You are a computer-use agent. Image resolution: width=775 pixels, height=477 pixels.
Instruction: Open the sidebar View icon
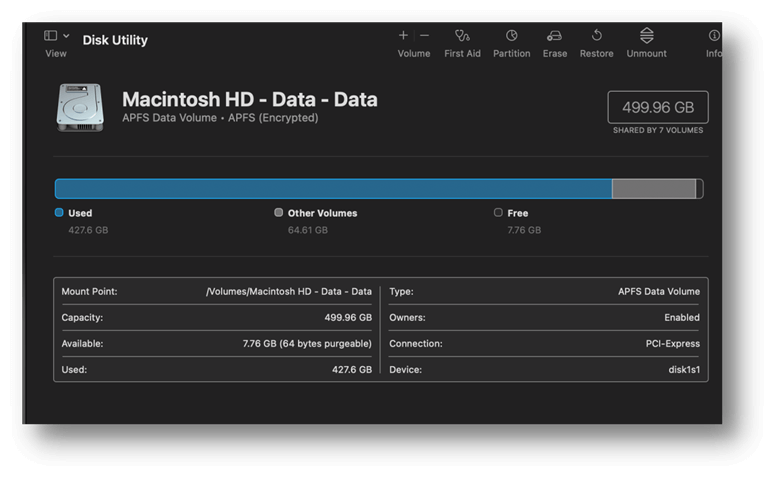pos(50,36)
